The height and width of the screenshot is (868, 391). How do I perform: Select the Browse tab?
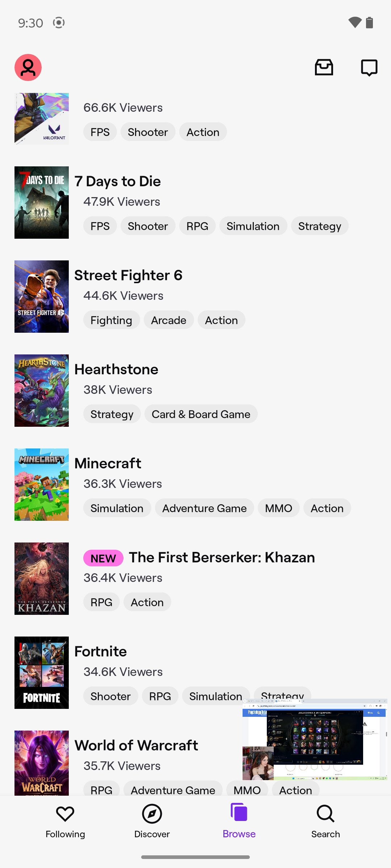[x=239, y=821]
